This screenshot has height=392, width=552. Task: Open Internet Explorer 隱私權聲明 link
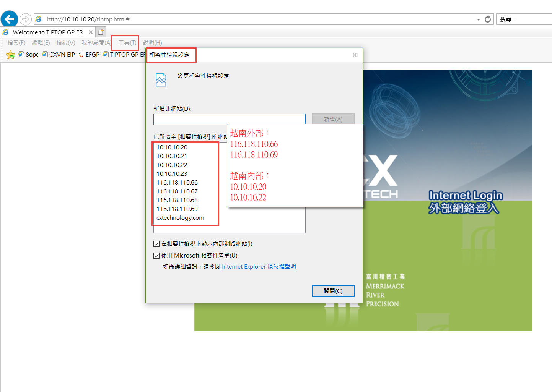point(259,267)
